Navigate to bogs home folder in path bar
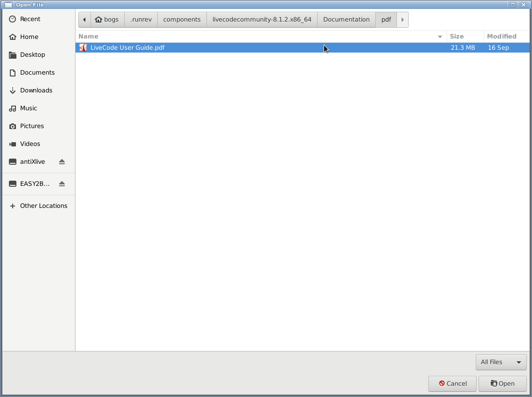 (107, 20)
